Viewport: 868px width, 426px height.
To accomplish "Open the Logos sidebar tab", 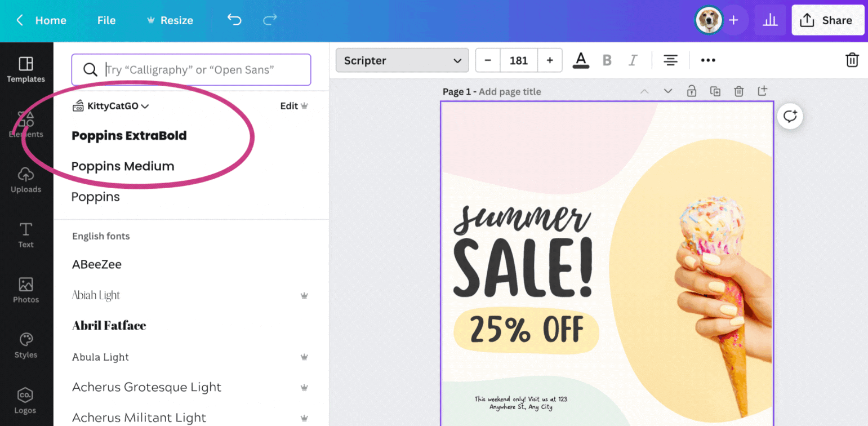I will (x=26, y=401).
